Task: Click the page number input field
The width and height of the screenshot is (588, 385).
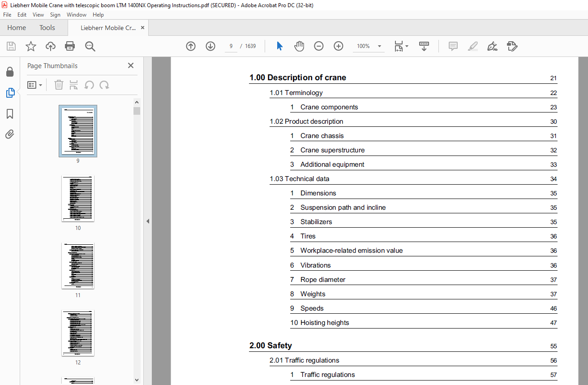Action: (x=231, y=46)
